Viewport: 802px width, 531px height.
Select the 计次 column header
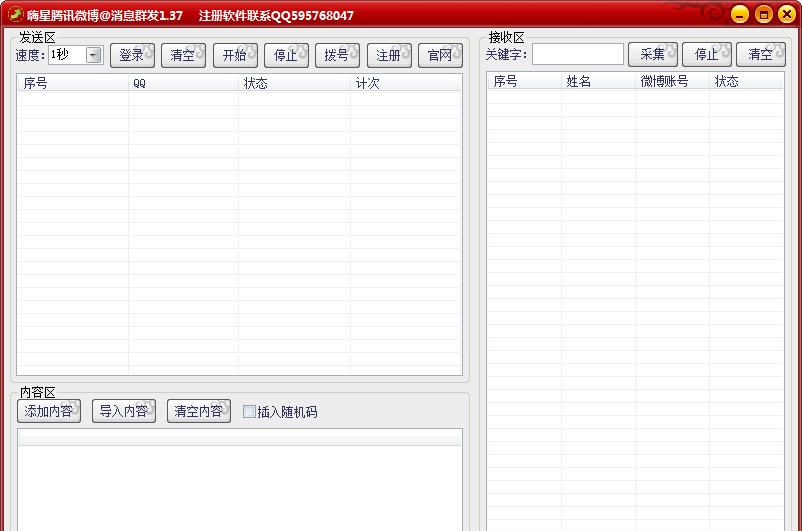(x=406, y=83)
